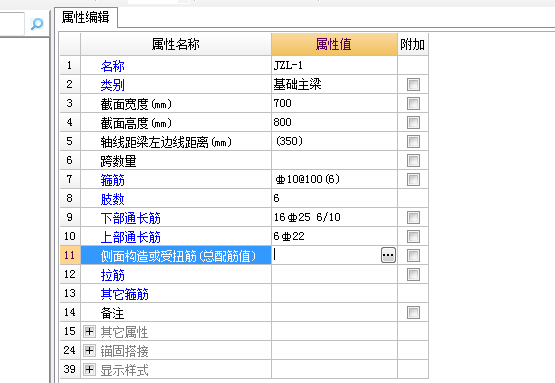Viewport: 555px width, 383px height.
Task: Tick the 附加 checkbox for 备注
Action: [413, 313]
